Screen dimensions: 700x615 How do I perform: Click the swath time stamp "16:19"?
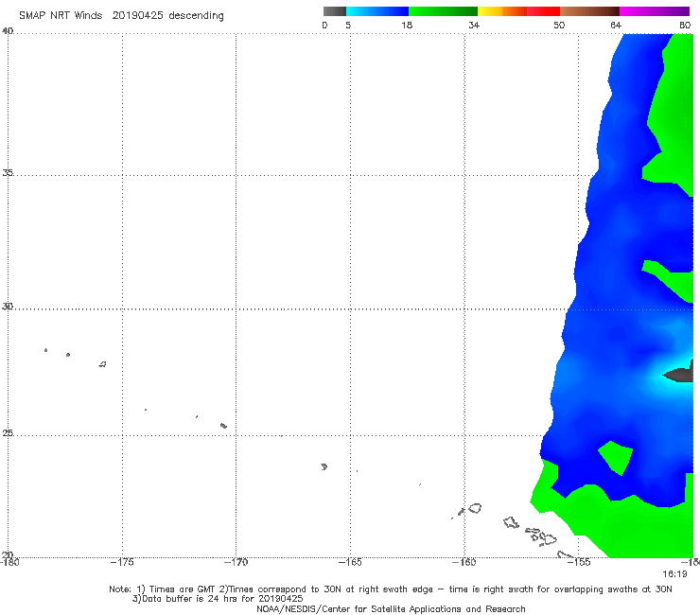pos(674,574)
